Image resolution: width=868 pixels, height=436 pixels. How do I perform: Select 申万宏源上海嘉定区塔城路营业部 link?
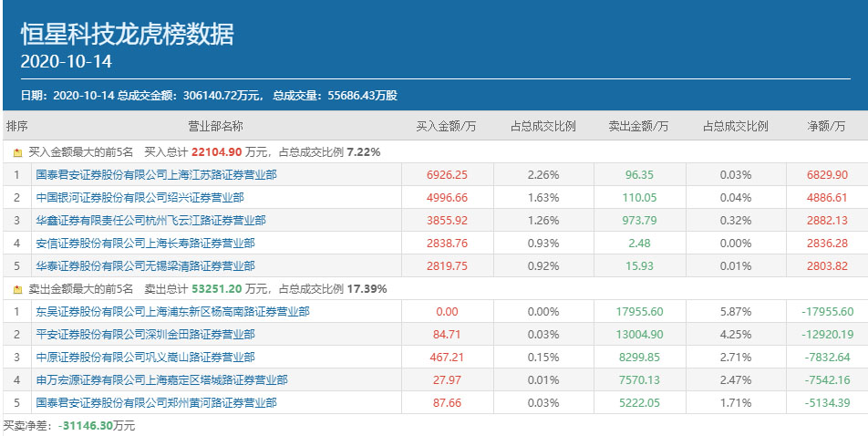161,379
